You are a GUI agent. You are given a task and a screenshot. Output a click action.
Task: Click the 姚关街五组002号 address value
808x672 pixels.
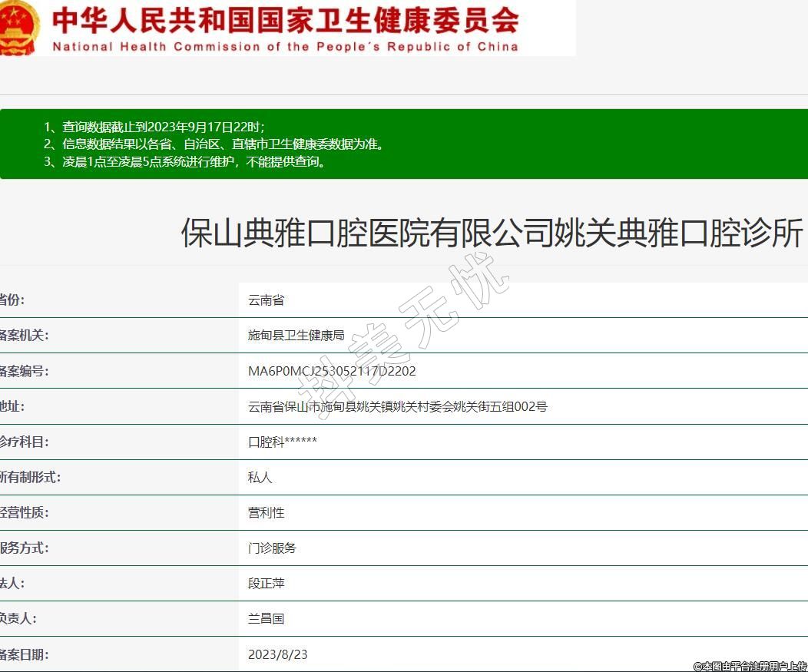click(397, 406)
